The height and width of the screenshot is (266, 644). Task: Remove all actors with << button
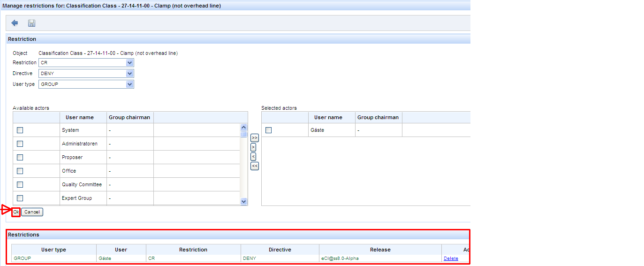tap(254, 166)
